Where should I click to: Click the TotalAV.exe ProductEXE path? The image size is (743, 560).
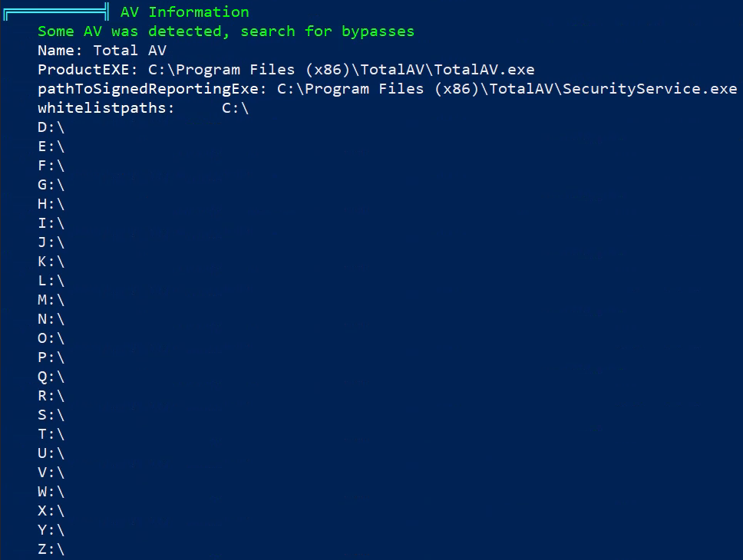(341, 70)
